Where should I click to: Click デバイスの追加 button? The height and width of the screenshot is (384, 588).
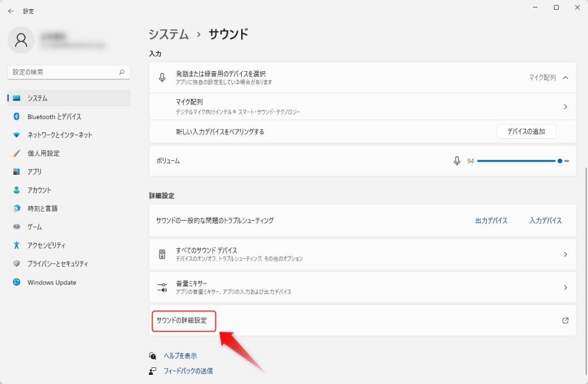(526, 132)
